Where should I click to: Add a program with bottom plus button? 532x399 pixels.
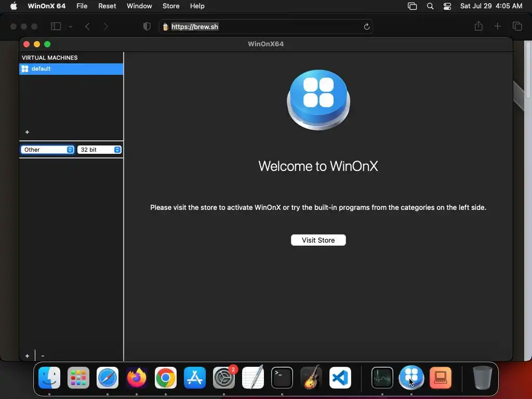(27, 356)
